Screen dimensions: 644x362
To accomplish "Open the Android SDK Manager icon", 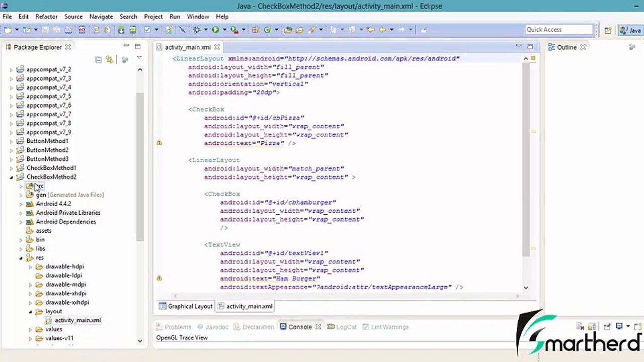I will coord(121,30).
